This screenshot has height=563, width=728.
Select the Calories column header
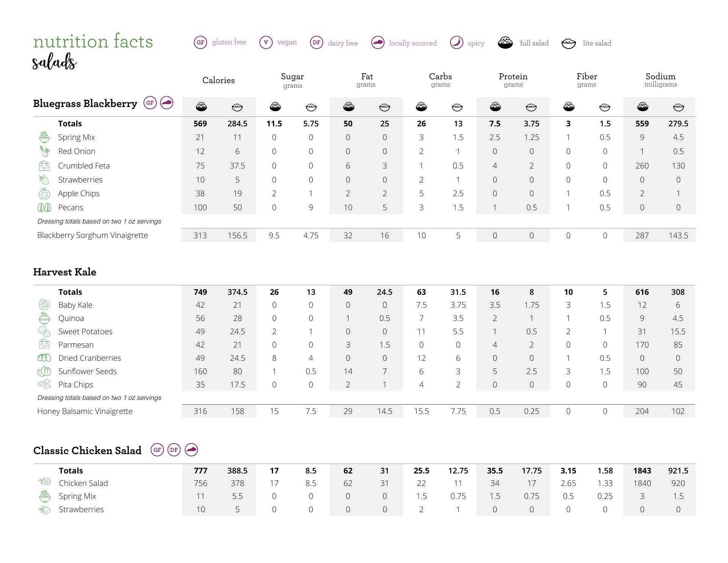coord(218,80)
